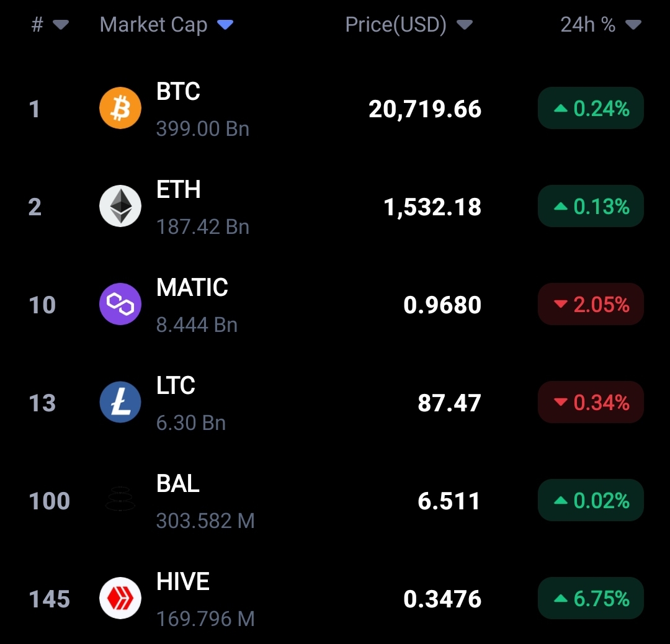
Task: Click the Bitcoin coin icon
Action: (x=120, y=109)
